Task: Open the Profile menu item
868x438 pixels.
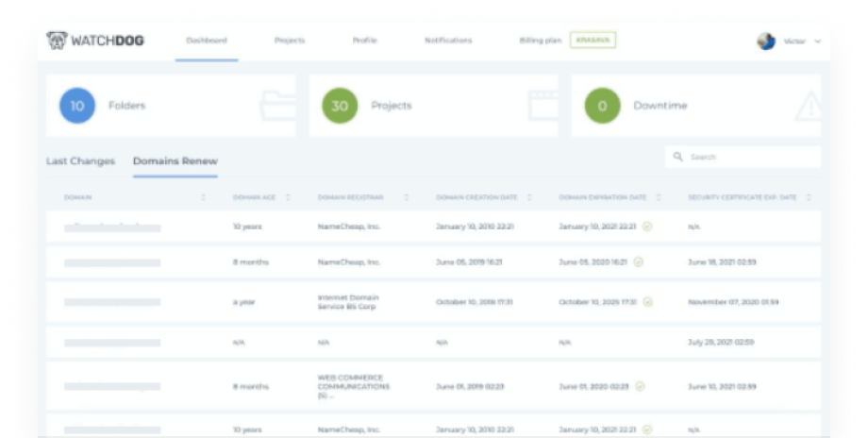Action: point(364,41)
